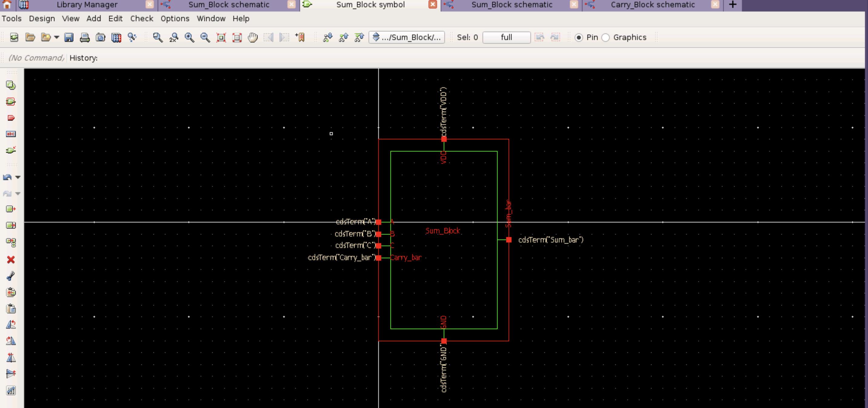The image size is (868, 408).
Task: Activate the Pan hand tool
Action: tap(253, 37)
